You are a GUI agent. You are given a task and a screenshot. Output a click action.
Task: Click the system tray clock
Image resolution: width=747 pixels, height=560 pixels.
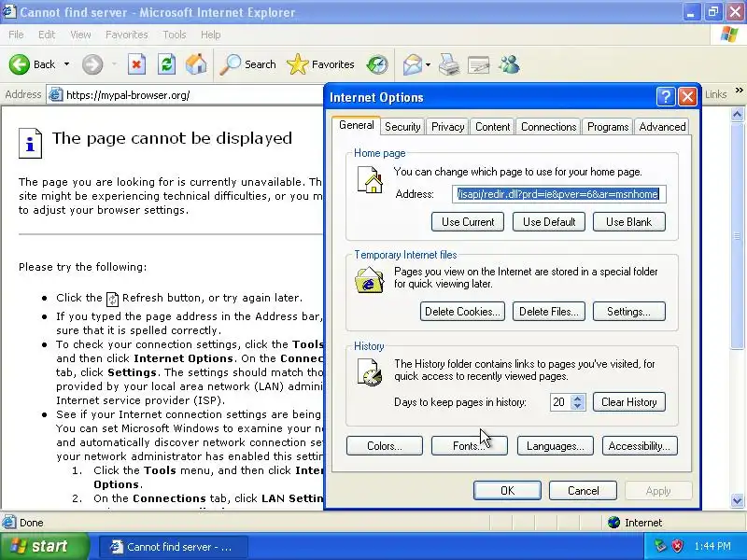712,546
